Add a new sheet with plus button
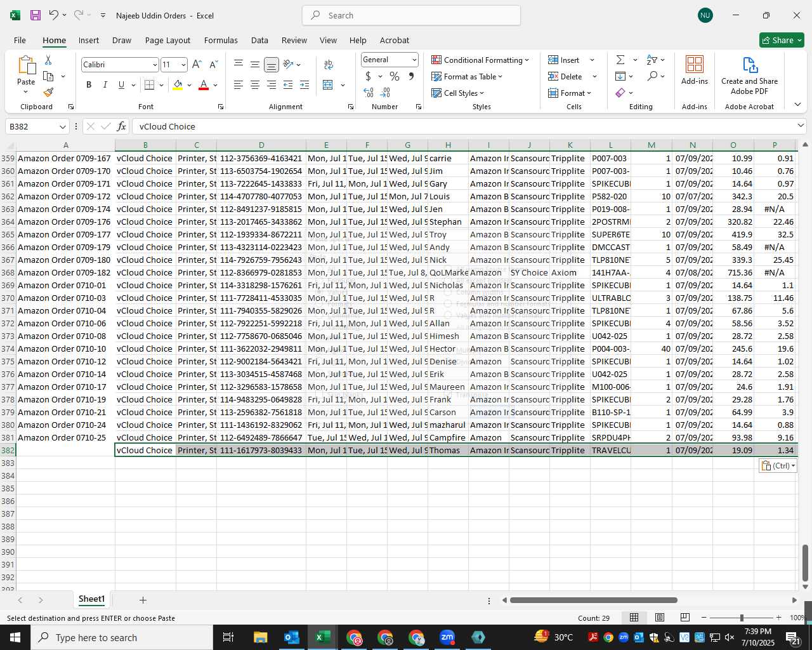812x650 pixels. coord(143,600)
